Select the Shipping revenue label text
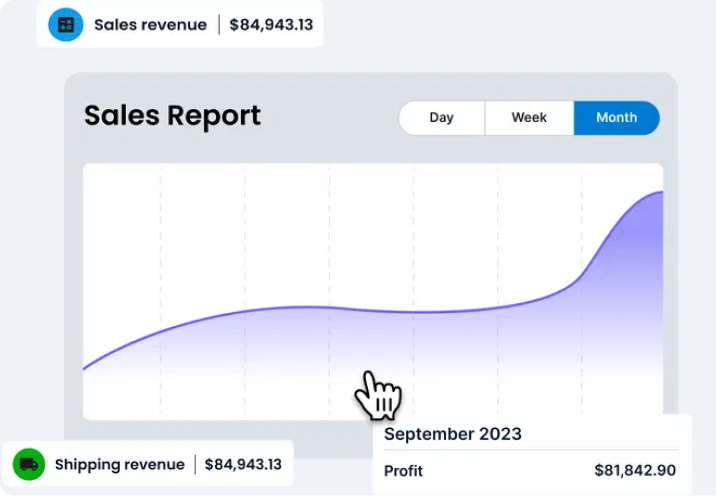This screenshot has width=716, height=496. pos(119,464)
